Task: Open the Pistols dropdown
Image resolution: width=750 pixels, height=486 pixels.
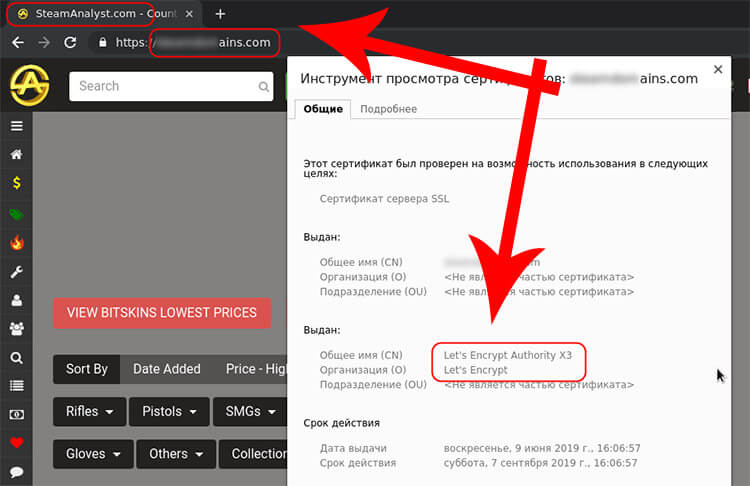Action: click(169, 411)
